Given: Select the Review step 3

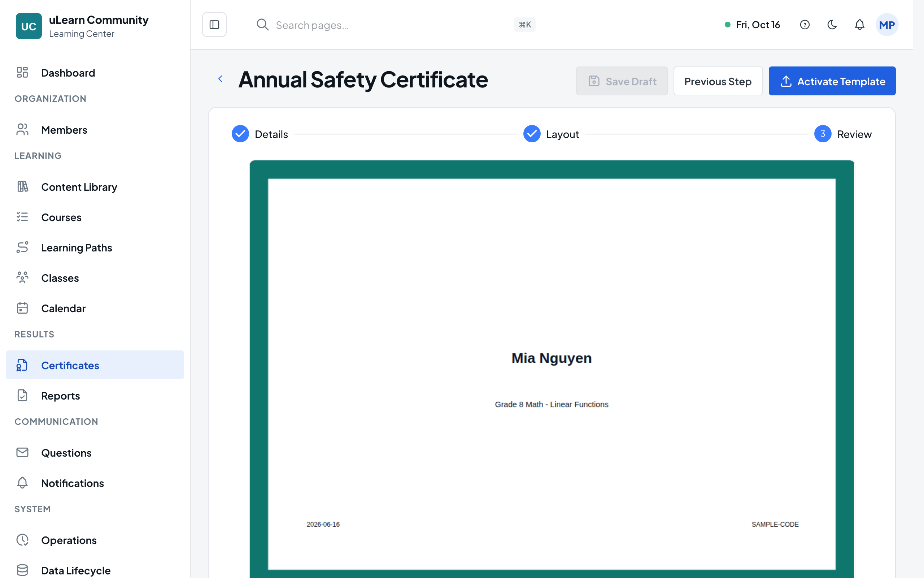Looking at the screenshot, I should pyautogui.click(x=843, y=134).
